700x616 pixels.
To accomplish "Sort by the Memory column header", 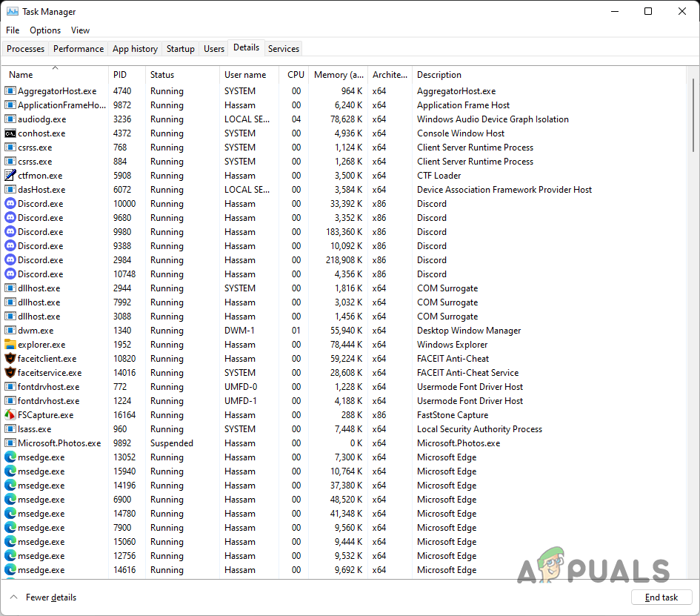I will (339, 75).
